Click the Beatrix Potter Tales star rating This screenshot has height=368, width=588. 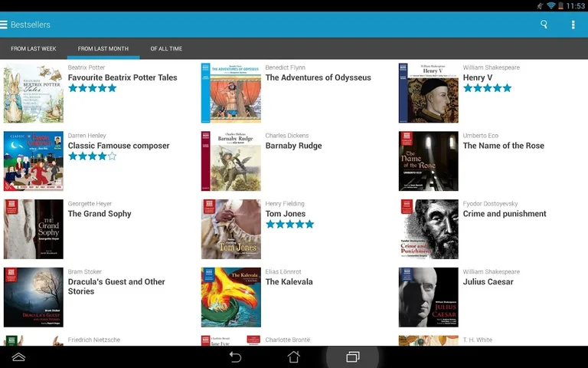[92, 88]
